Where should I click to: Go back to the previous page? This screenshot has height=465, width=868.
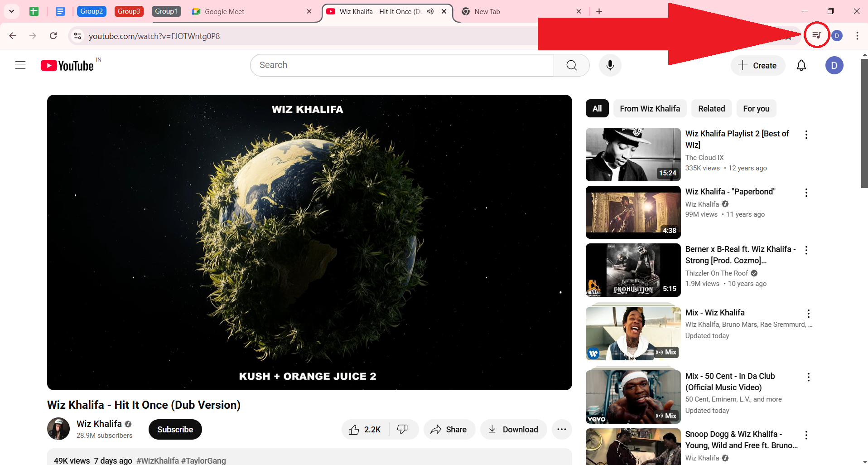coord(13,36)
